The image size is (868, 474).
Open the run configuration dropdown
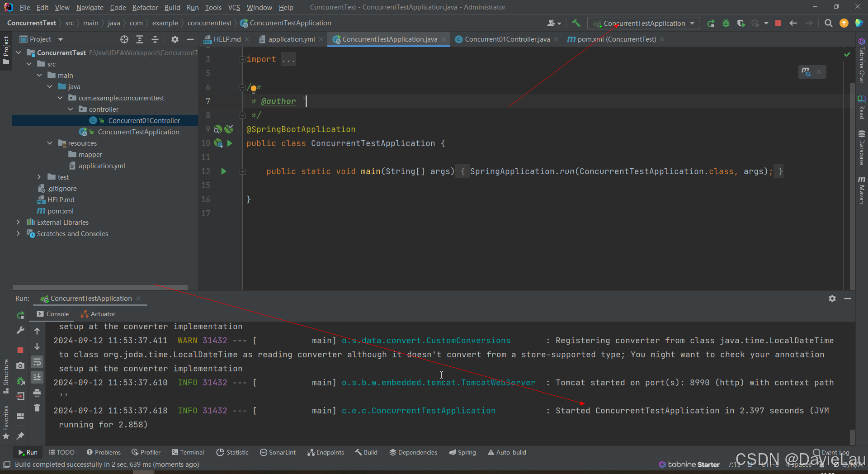point(693,23)
